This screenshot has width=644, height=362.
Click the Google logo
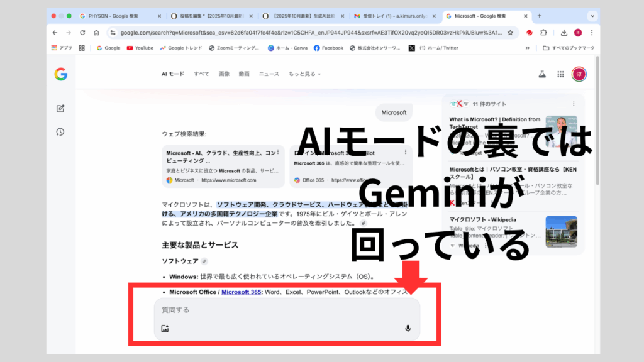pos(60,74)
